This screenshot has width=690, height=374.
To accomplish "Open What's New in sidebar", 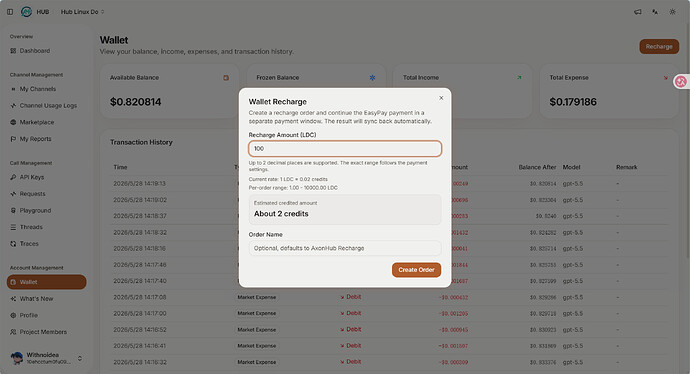I will click(47, 299).
